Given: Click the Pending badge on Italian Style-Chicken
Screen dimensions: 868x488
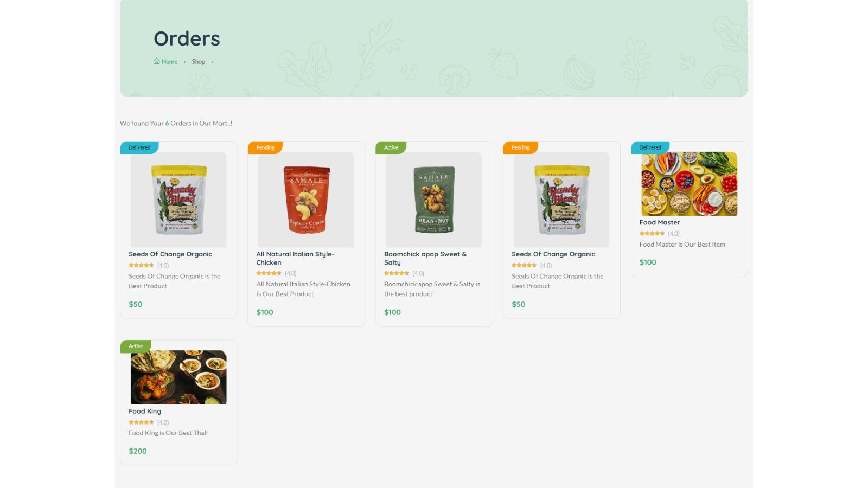Looking at the screenshot, I should (265, 147).
